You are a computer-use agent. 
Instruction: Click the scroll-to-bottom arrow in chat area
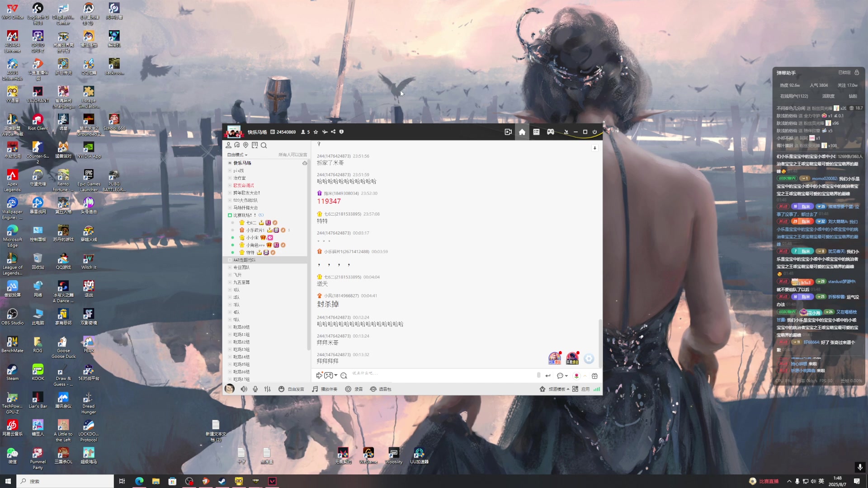tap(594, 148)
